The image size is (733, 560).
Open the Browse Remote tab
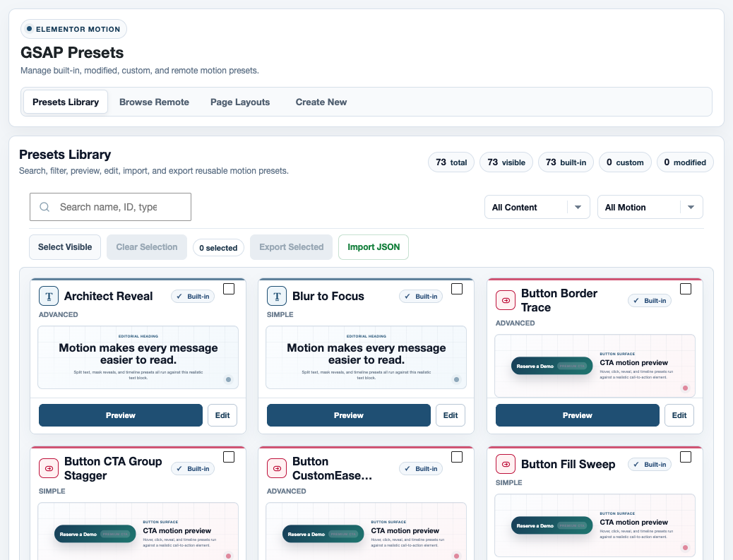click(154, 102)
